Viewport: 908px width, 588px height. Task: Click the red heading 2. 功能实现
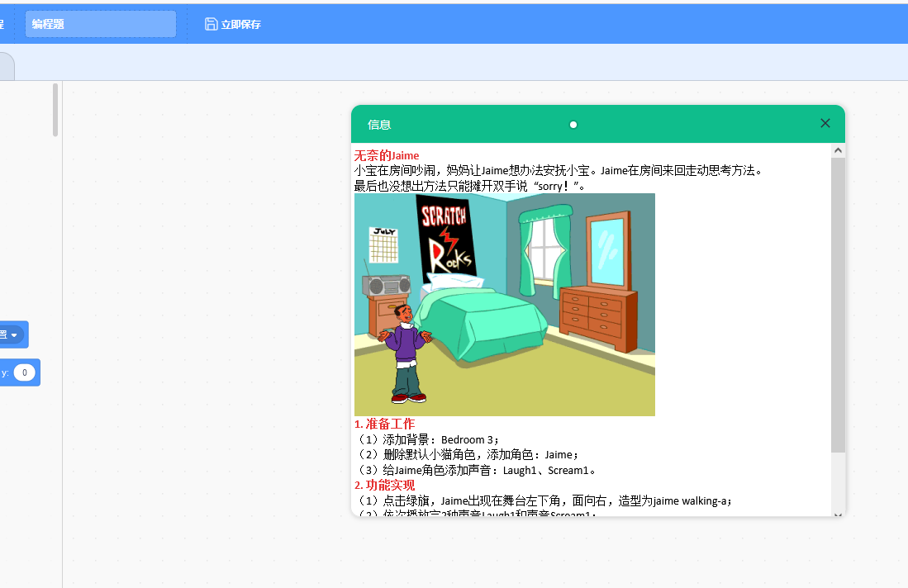(384, 485)
